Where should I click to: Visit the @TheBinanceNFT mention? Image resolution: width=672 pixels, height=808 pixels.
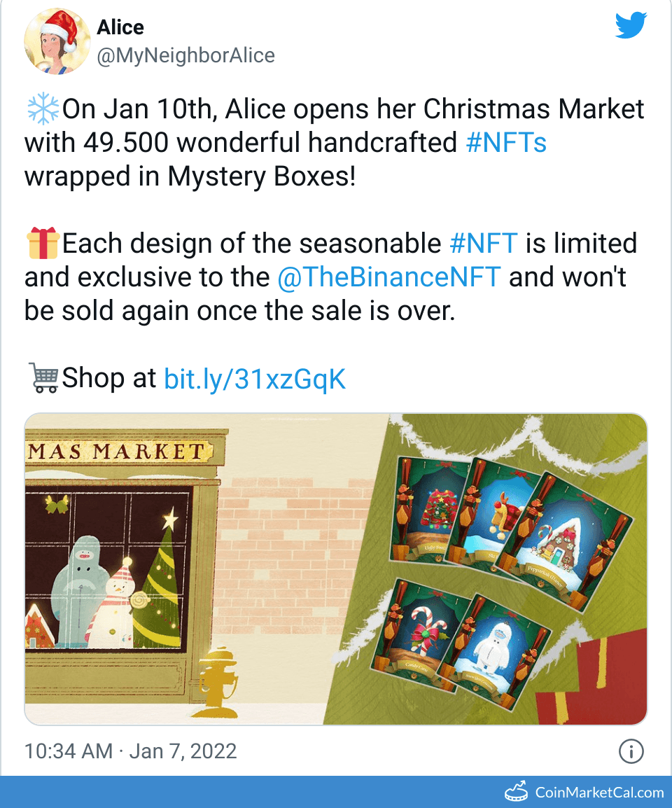tap(389, 277)
